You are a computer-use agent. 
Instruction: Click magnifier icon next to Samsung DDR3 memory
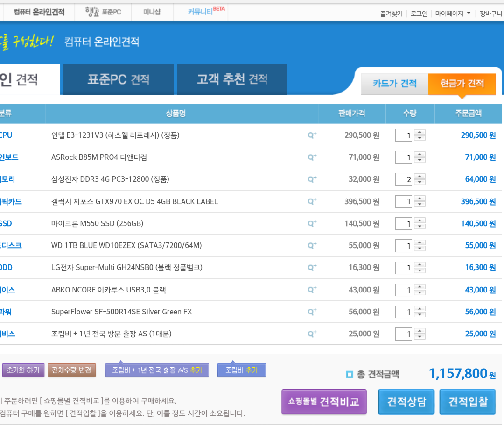coord(312,179)
